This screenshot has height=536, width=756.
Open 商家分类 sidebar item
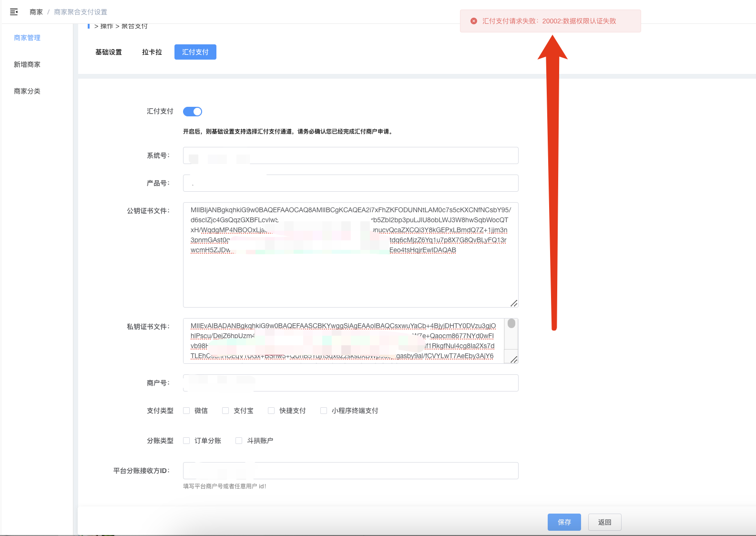pos(27,91)
